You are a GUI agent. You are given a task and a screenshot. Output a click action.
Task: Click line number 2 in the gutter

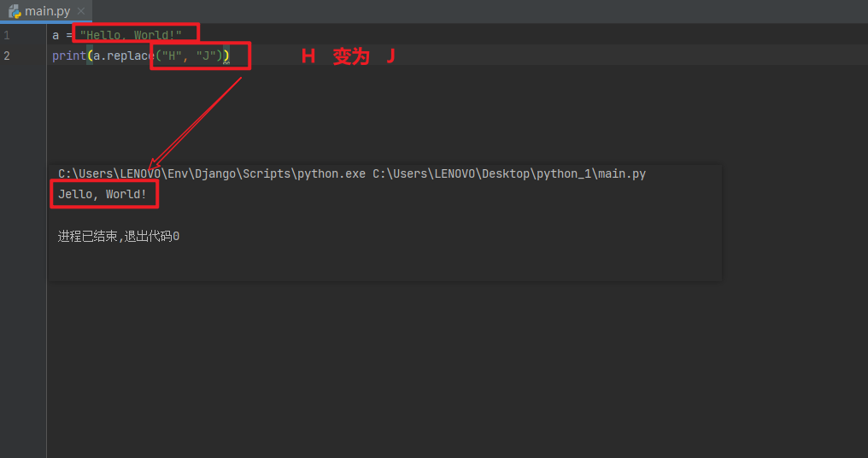7,56
